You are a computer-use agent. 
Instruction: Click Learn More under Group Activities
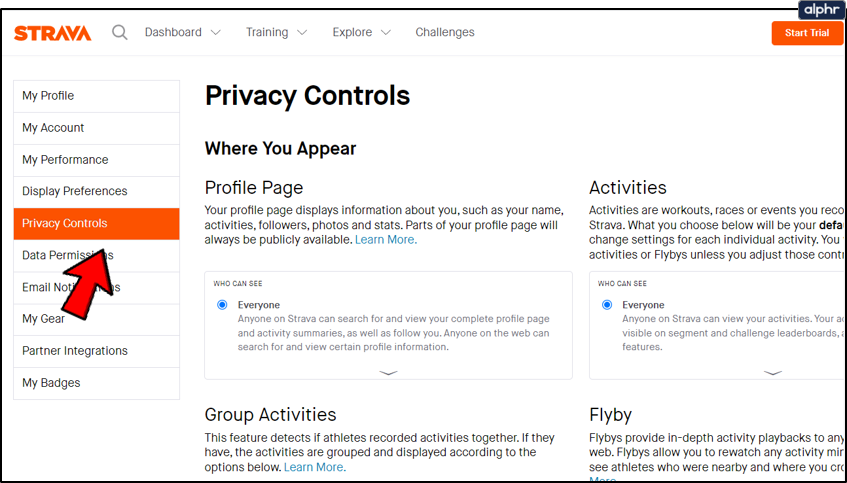(315, 467)
